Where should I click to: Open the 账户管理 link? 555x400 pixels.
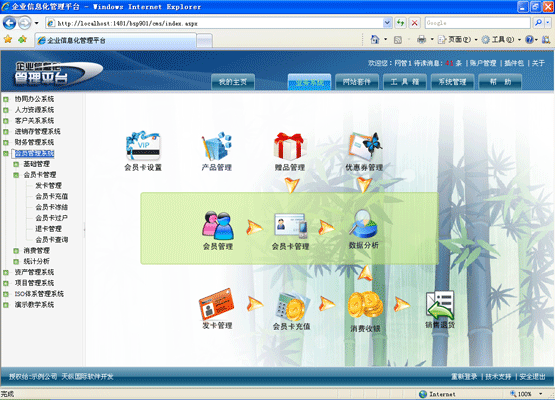[x=483, y=63]
